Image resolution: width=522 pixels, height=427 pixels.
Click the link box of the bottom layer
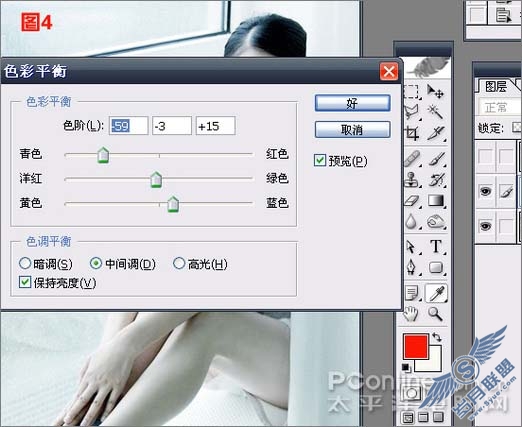tap(506, 226)
